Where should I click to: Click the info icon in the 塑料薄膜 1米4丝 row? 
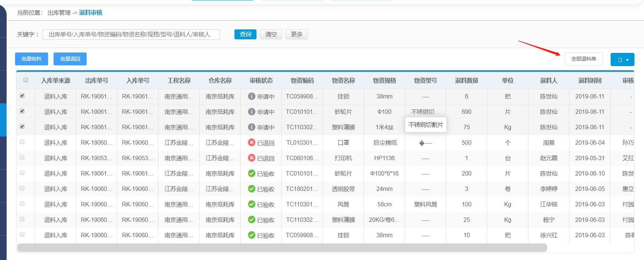point(251,127)
